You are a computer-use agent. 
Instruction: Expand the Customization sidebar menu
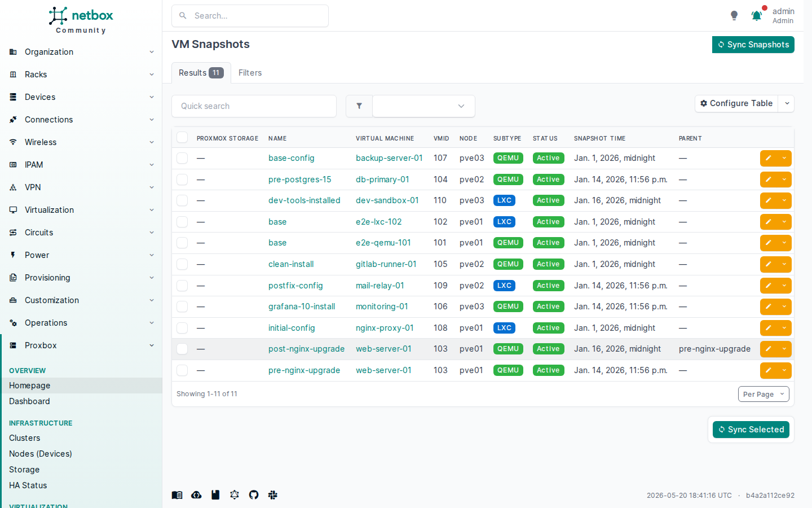[x=81, y=300]
